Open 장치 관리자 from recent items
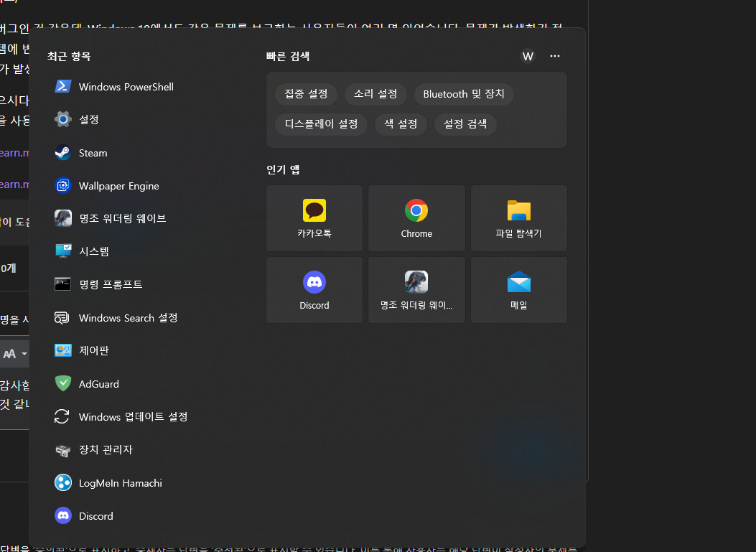 pos(93,450)
